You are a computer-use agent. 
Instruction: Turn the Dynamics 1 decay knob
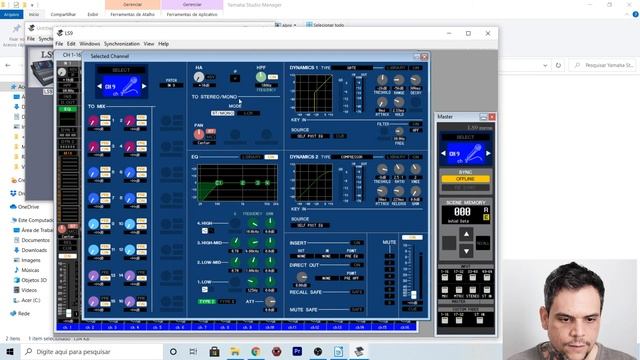point(416,80)
